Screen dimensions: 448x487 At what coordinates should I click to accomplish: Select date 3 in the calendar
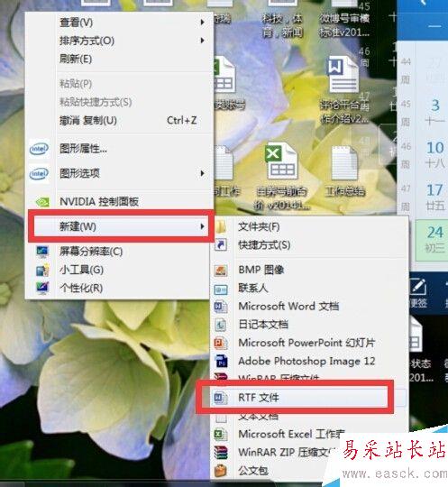435,106
